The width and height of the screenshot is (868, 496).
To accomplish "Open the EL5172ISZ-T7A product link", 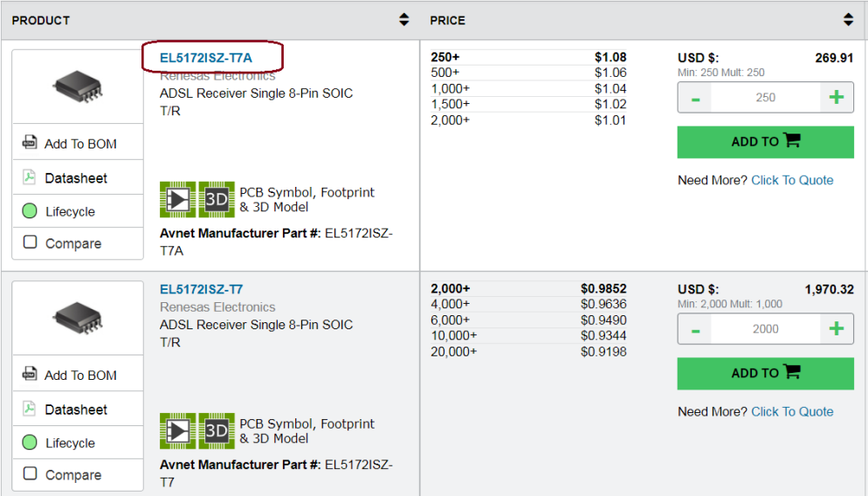I will coord(205,58).
